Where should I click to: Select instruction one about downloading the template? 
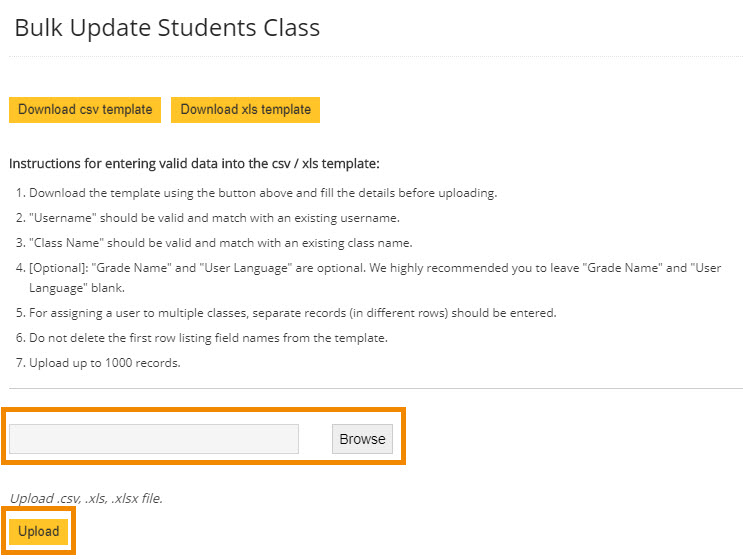coord(262,193)
